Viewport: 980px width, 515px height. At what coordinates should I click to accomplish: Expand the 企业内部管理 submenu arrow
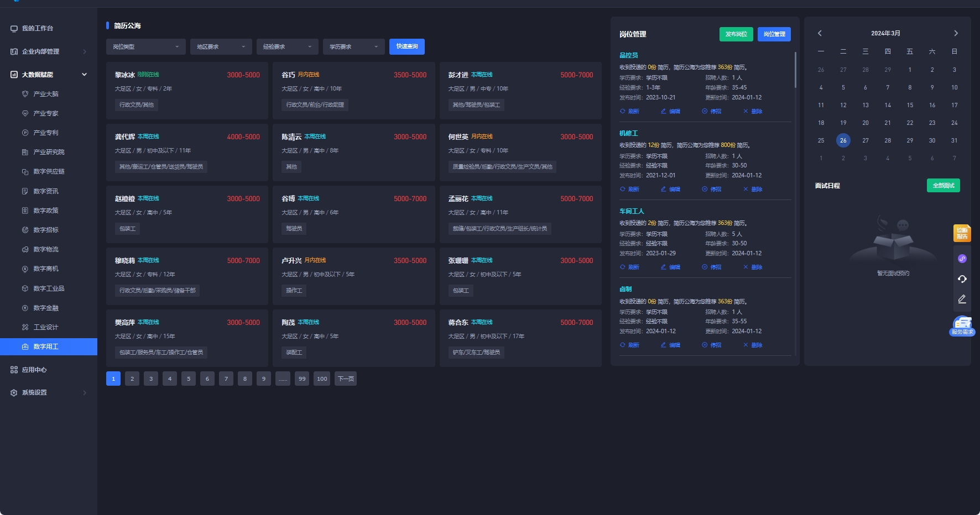click(x=85, y=51)
